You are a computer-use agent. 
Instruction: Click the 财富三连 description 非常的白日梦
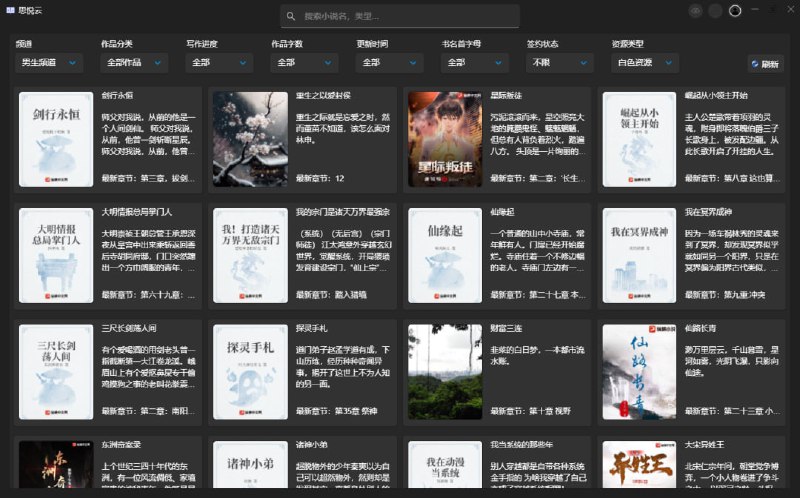pos(537,355)
